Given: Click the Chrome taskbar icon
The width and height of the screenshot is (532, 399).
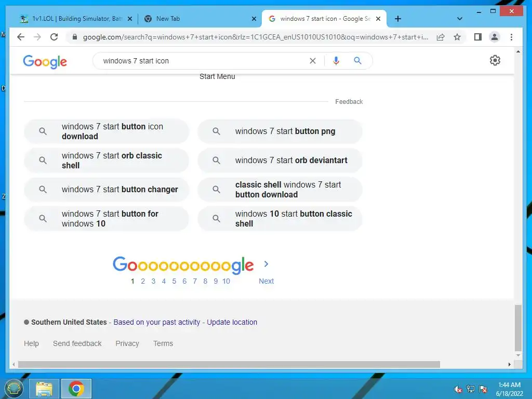Looking at the screenshot, I should tap(76, 389).
